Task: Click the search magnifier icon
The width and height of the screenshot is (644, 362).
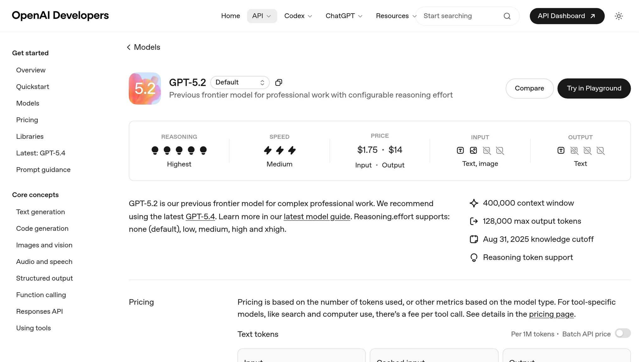Action: (x=507, y=16)
